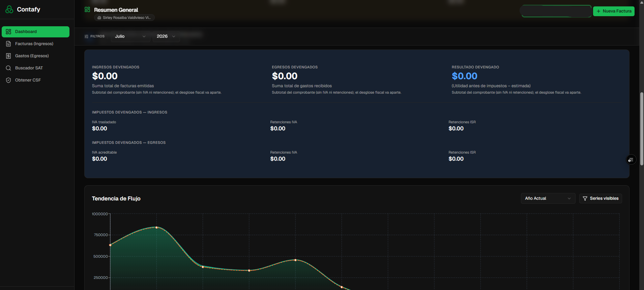
Task: Click the Contafy logo icon
Action: tap(9, 9)
